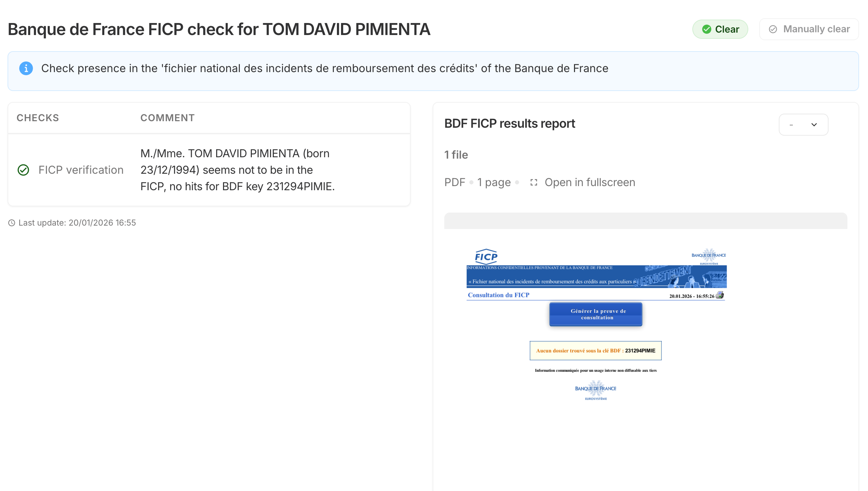Image resolution: width=868 pixels, height=491 pixels.
Task: Click the blue info icon in banner
Action: tap(26, 68)
